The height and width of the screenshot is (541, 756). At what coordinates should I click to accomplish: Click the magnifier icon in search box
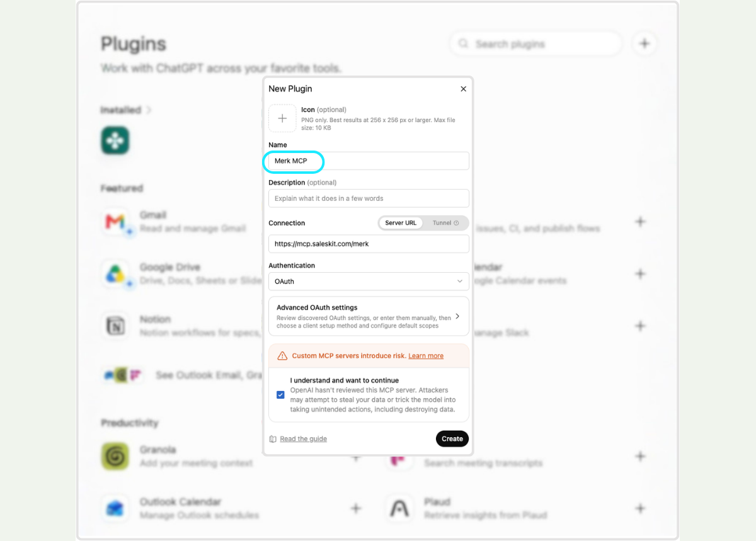coord(464,44)
